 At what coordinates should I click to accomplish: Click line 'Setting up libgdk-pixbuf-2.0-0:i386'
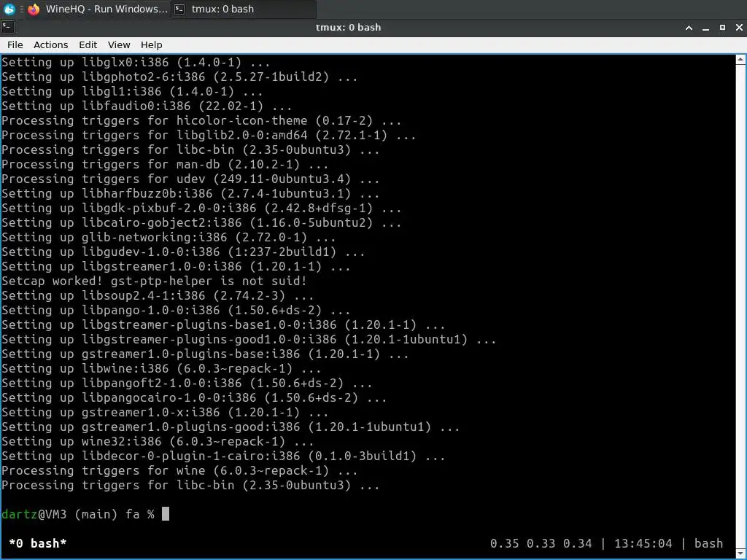coord(201,208)
